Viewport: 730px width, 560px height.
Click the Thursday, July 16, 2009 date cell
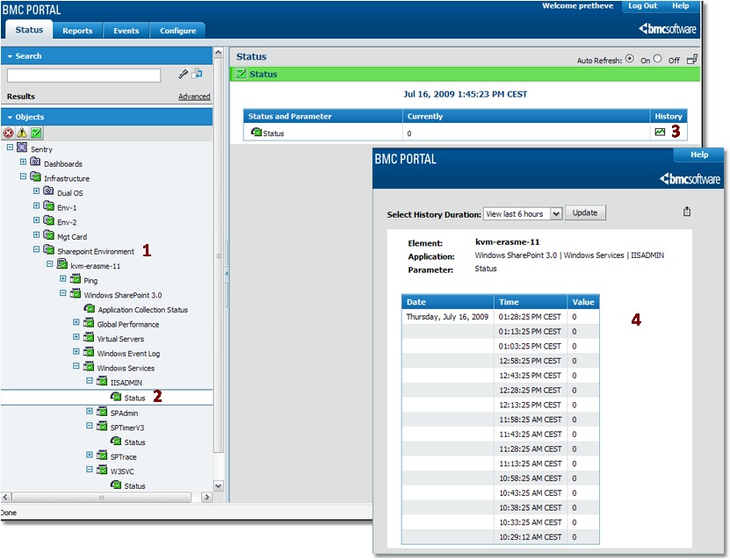tap(447, 317)
